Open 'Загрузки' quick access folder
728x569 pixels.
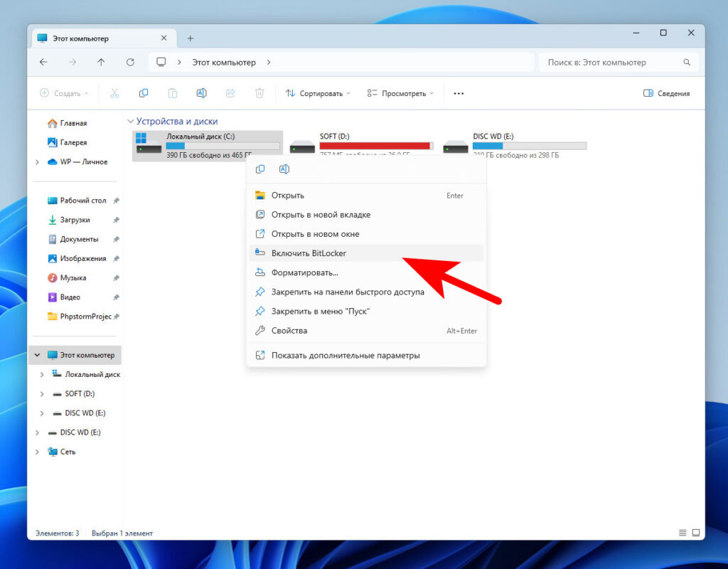click(69, 220)
